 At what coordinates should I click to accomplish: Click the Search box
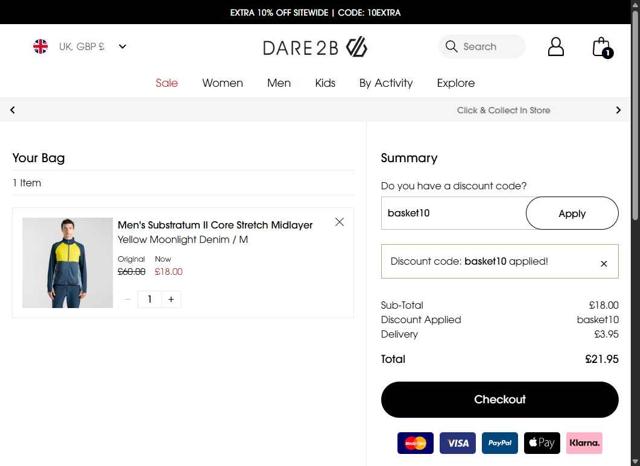482,47
